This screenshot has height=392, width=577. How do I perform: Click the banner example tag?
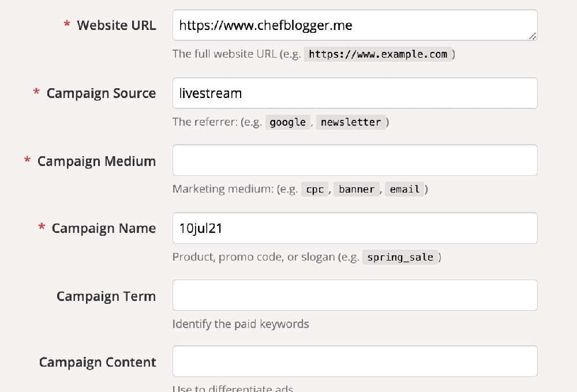tap(357, 189)
